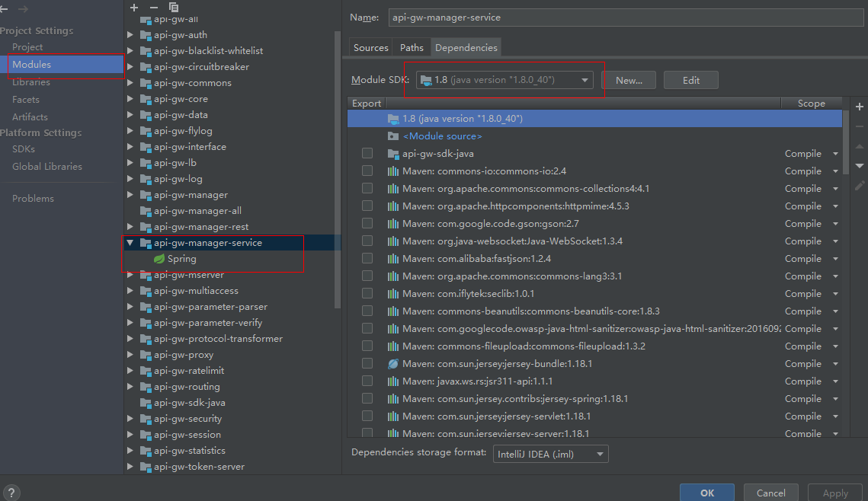Switch to the Sources tab

click(370, 46)
